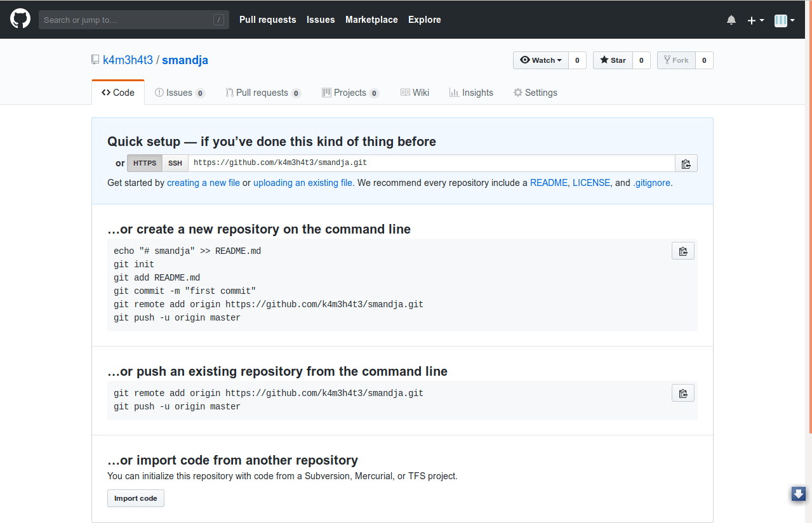
Task: Follow the creating a new file link
Action: coord(203,183)
